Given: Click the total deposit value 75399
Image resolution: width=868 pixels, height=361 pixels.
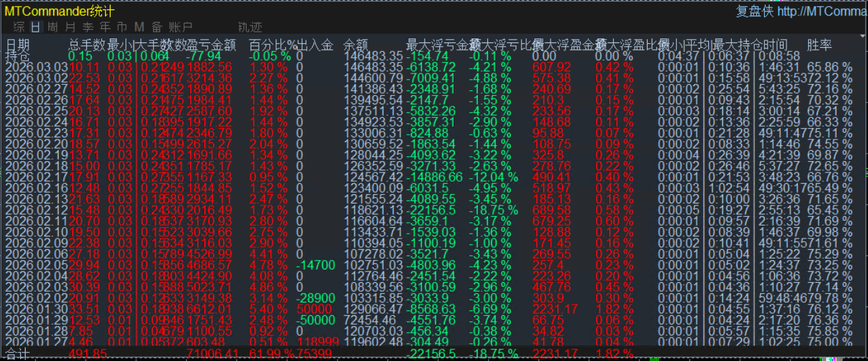Looking at the screenshot, I should coord(315,354).
